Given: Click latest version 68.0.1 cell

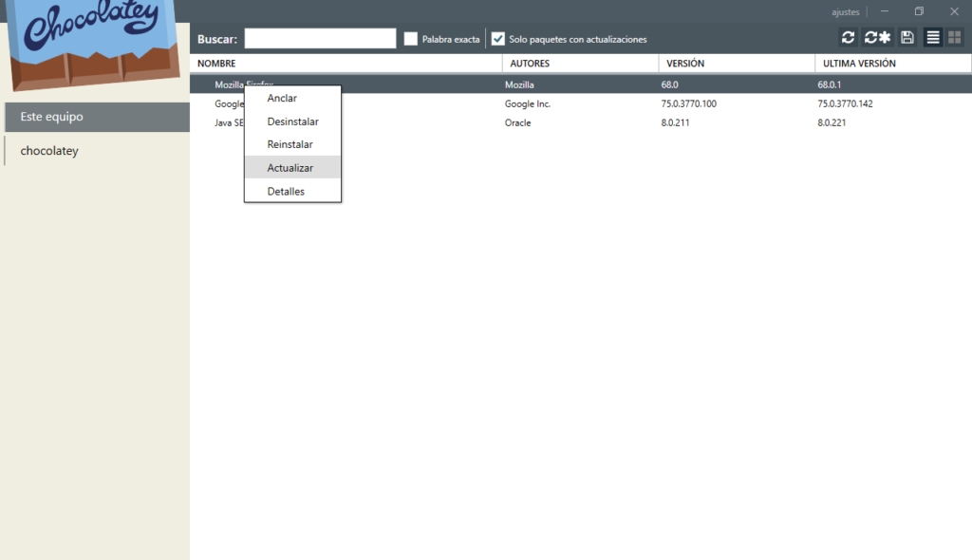Looking at the screenshot, I should (830, 84).
